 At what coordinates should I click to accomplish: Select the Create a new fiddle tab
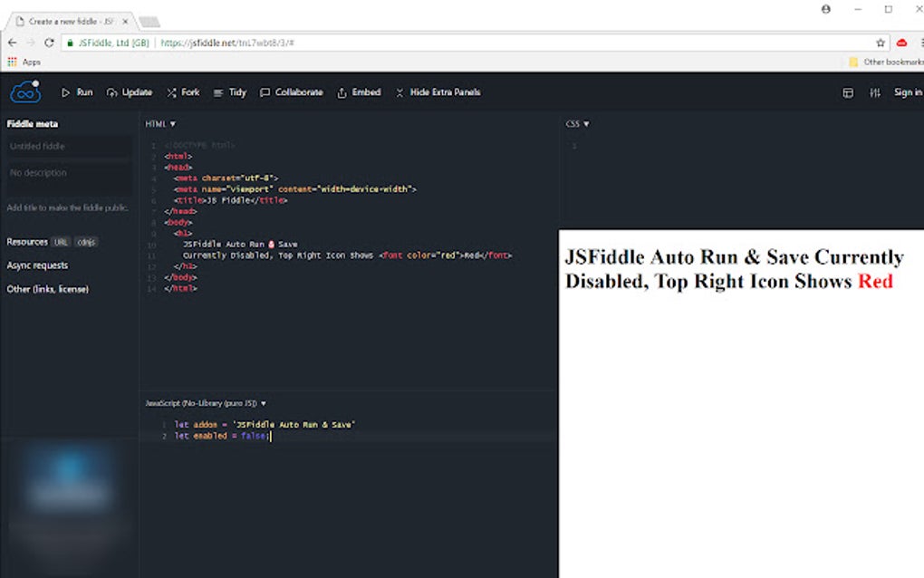pos(71,21)
